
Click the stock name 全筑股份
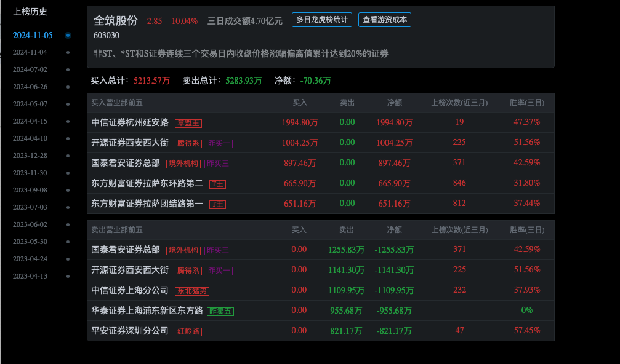pos(114,19)
